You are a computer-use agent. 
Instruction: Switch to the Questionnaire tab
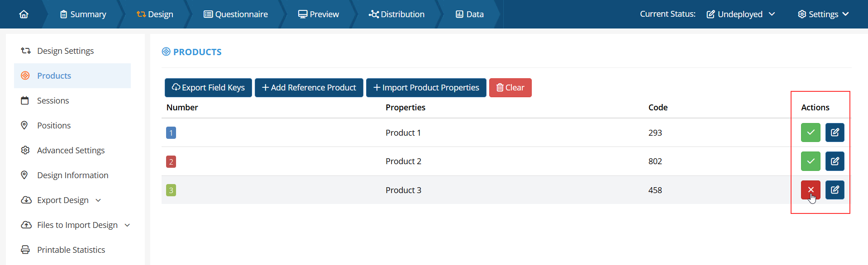pos(236,14)
